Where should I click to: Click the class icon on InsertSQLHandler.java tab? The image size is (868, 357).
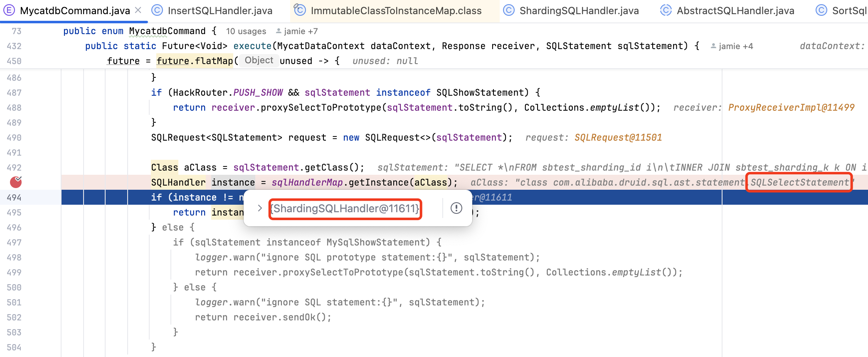157,10
